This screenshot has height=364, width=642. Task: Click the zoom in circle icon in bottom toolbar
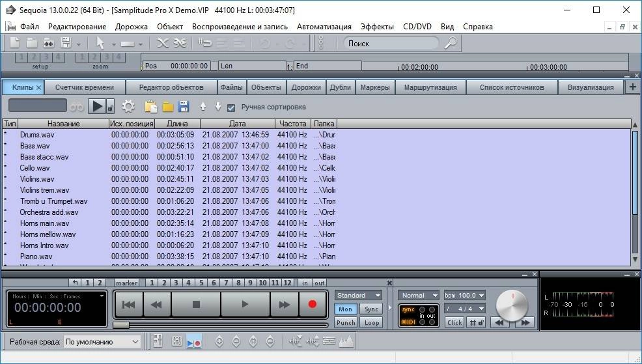219,341
